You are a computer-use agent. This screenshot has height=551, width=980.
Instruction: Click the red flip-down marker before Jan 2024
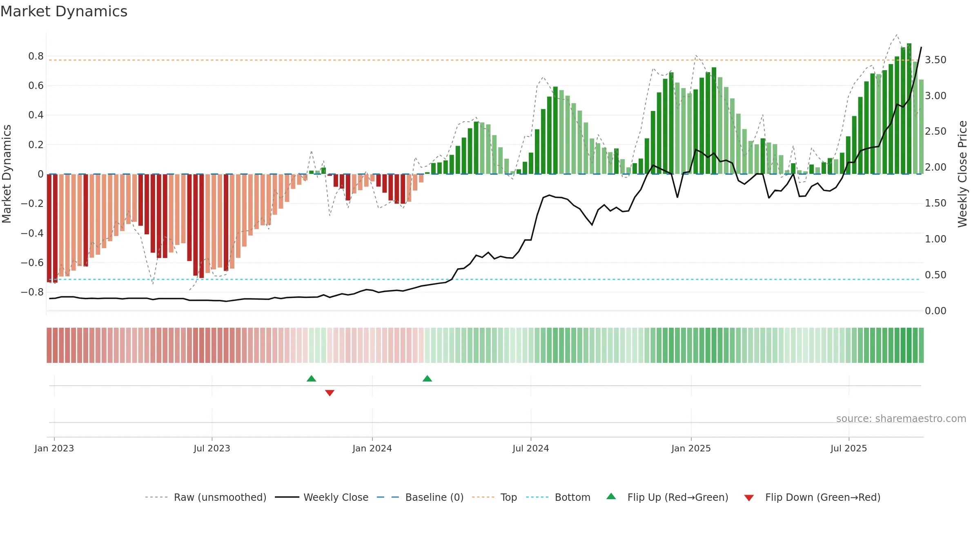coord(330,393)
